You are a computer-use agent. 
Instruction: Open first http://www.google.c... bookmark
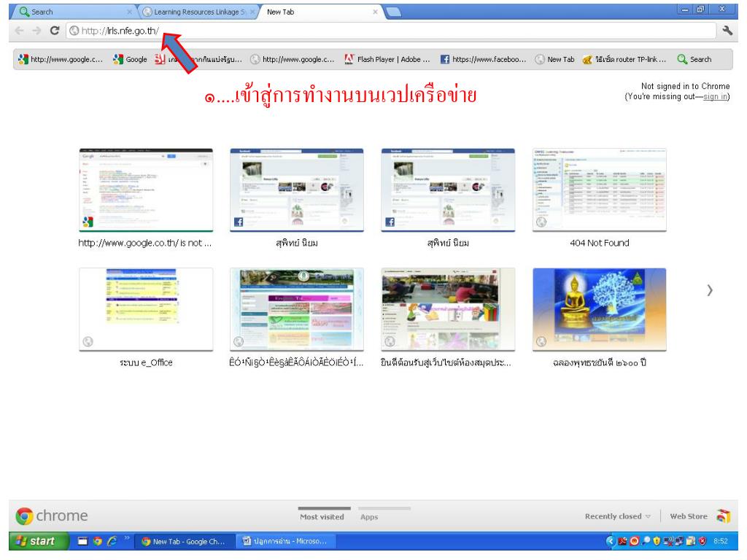pyautogui.click(x=61, y=60)
